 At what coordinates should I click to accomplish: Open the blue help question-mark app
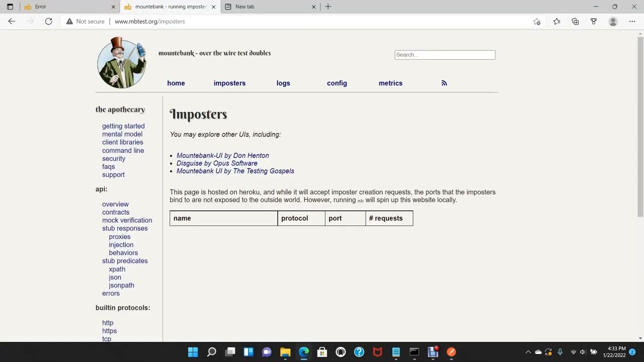click(x=359, y=352)
